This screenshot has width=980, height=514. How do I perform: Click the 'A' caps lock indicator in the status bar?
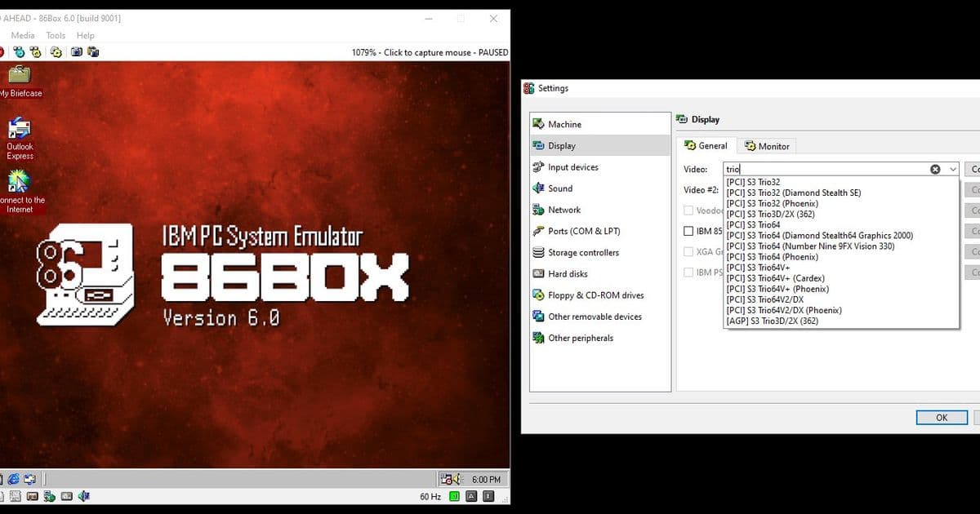[x=470, y=496]
